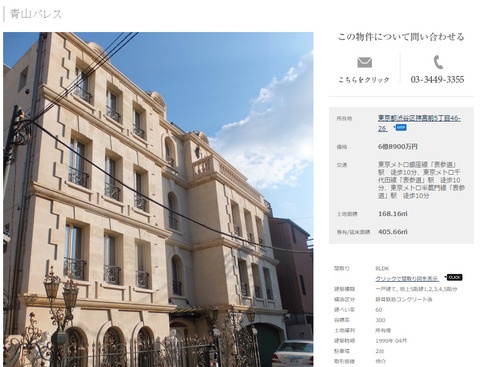Click the 青山パレス property title
Viewport: 480px width, 367px height.
[36, 14]
